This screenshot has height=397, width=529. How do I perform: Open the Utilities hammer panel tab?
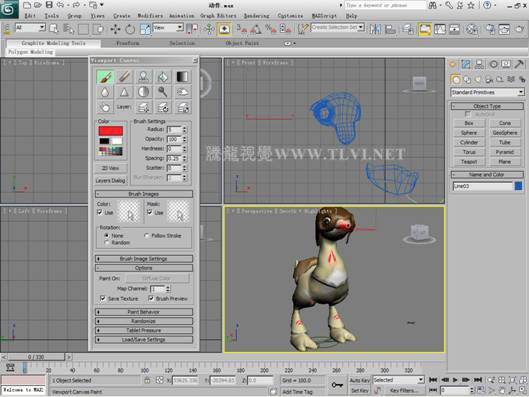(520, 64)
